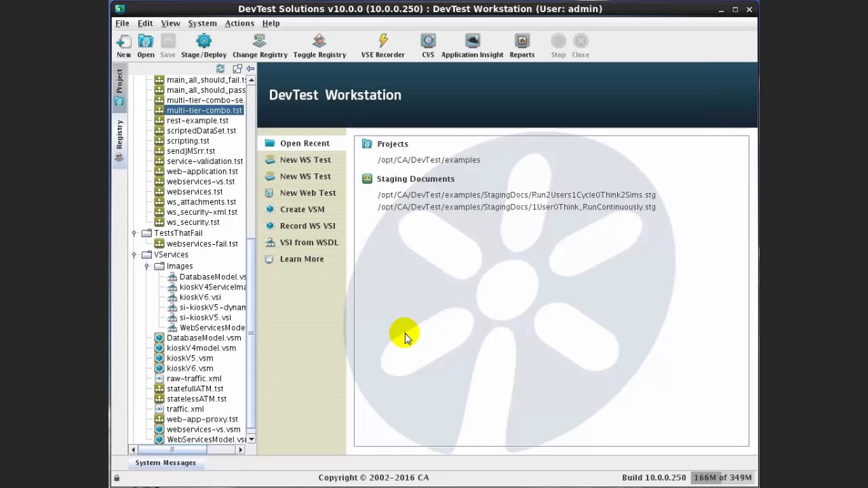Open the System menu
The width and height of the screenshot is (868, 488).
tap(202, 23)
